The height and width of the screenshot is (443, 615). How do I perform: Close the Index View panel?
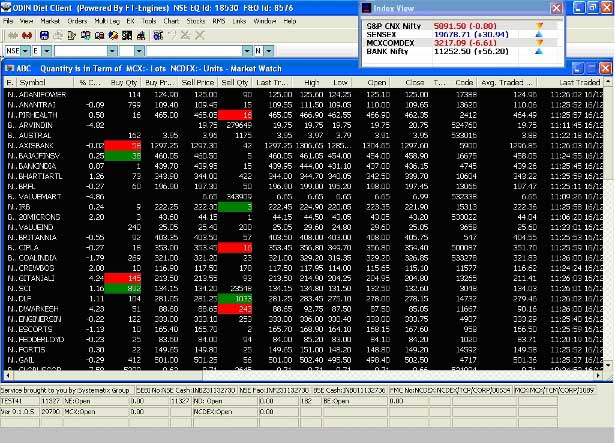coord(556,8)
